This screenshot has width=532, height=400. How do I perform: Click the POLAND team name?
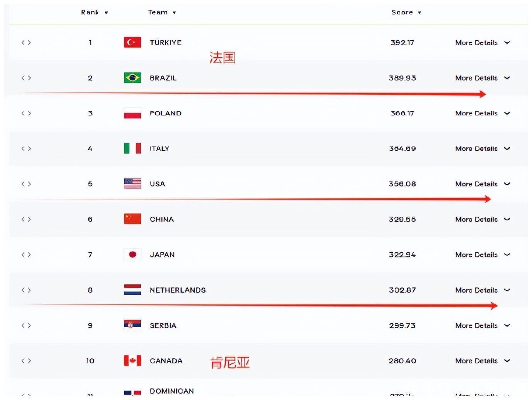[x=165, y=113]
